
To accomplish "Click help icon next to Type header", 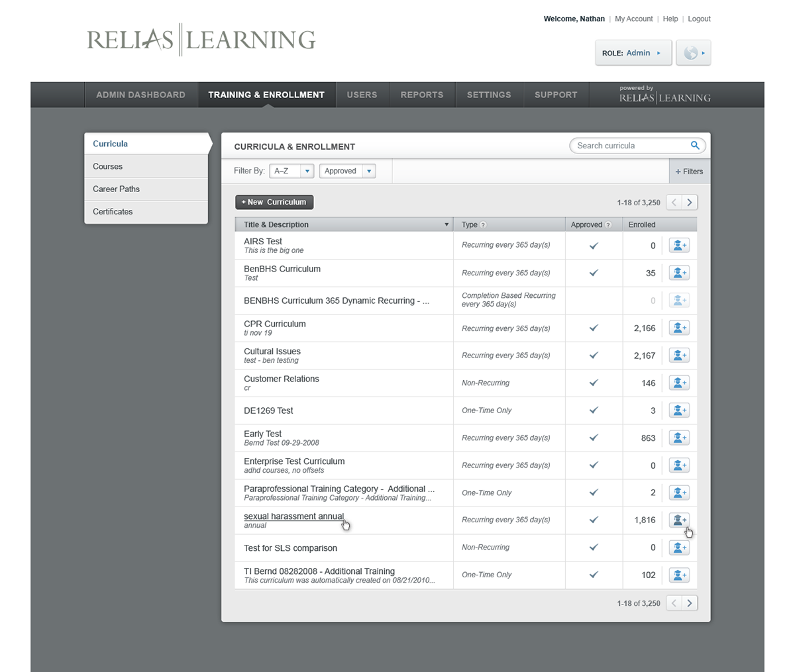I will tap(483, 225).
